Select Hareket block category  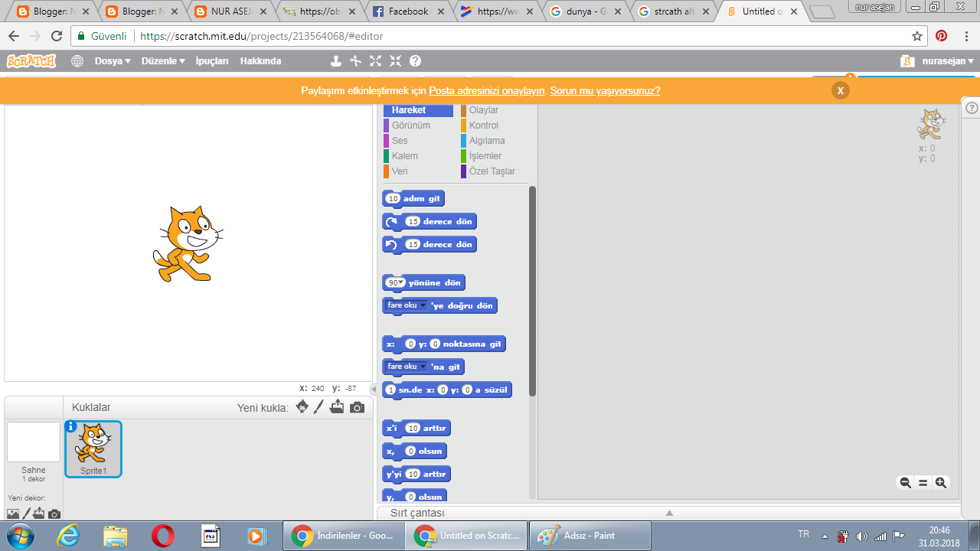(x=418, y=110)
